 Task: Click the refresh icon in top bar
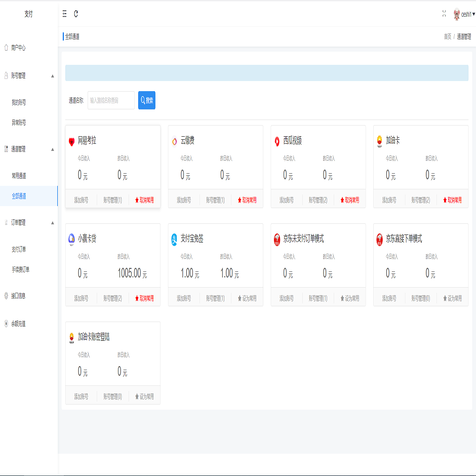[x=76, y=14]
